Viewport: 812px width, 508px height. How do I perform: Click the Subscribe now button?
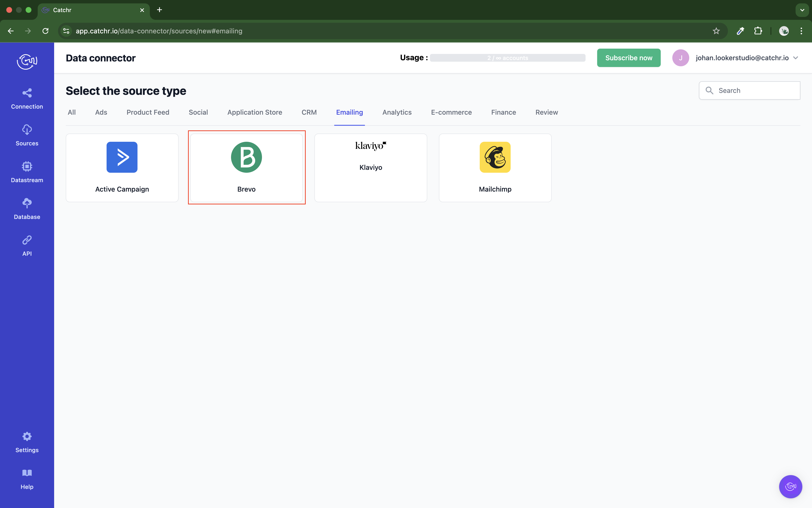click(629, 58)
